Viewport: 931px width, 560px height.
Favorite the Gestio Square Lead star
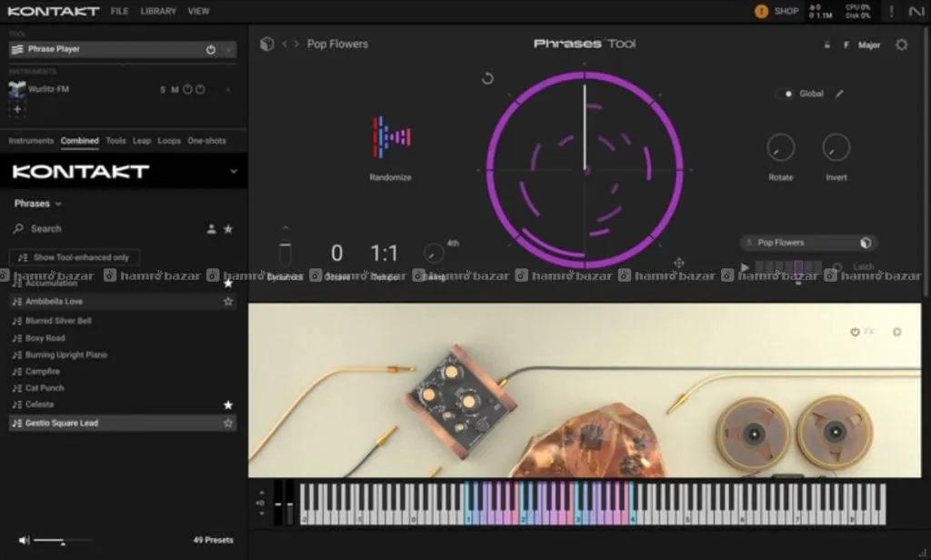tap(228, 424)
